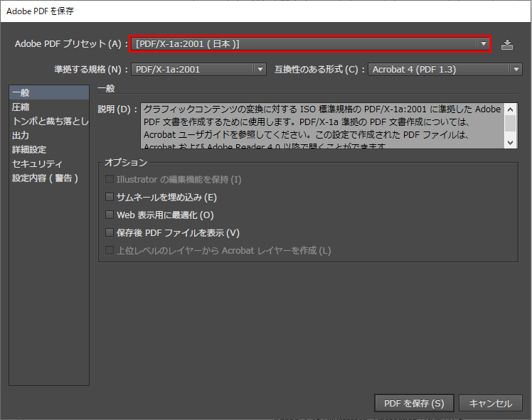Open the Adobe PDF プリセット dropdown
Screen dimensions: 532x420
click(310, 44)
